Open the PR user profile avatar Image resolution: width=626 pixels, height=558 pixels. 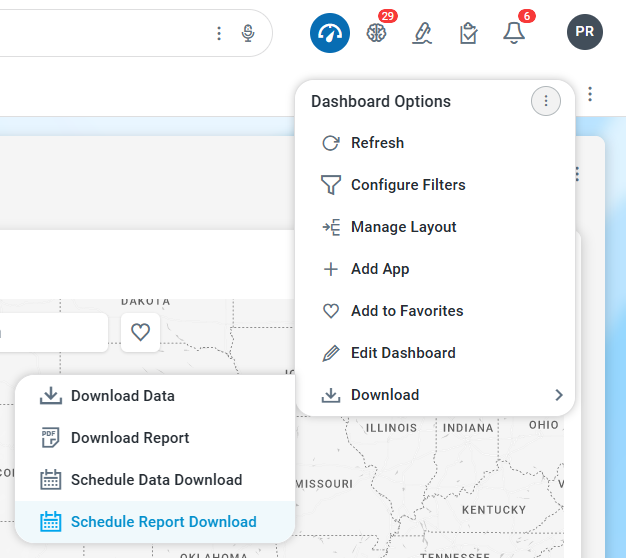(x=585, y=32)
